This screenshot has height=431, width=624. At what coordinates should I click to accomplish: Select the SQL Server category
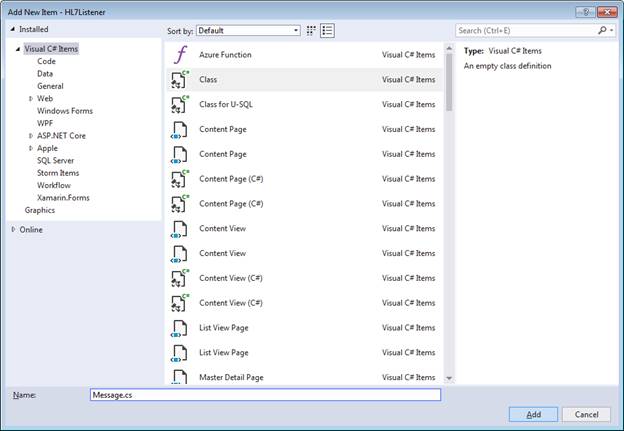click(x=56, y=161)
